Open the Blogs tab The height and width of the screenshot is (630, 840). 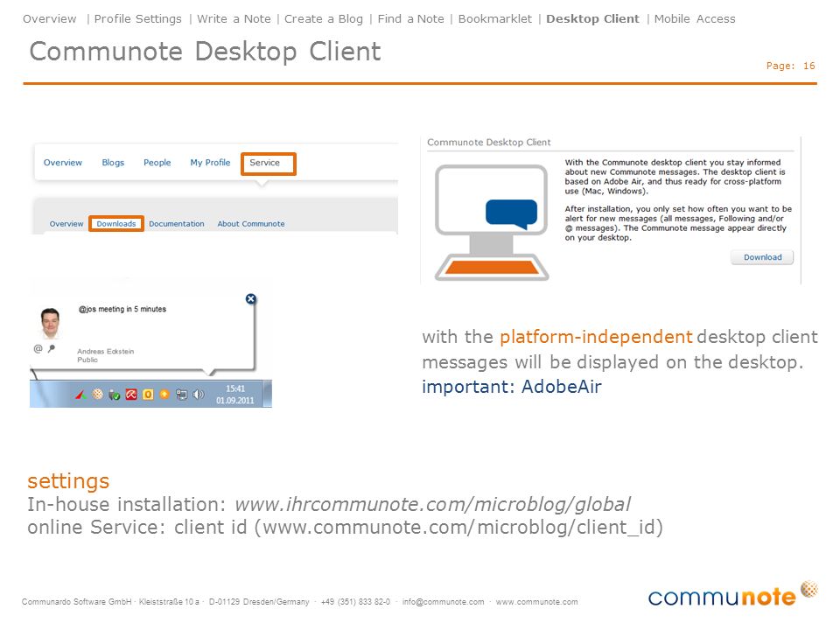113,163
